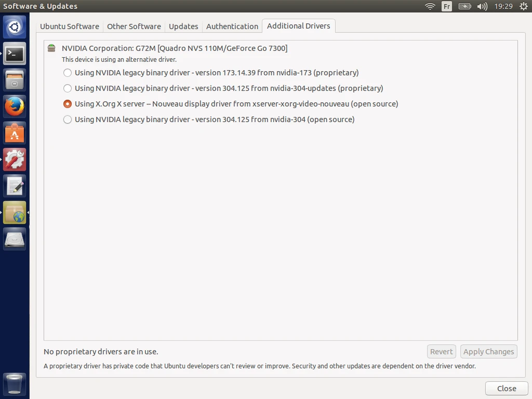Open the disk drive dock icon
This screenshot has height=399, width=532.
(x=15, y=239)
